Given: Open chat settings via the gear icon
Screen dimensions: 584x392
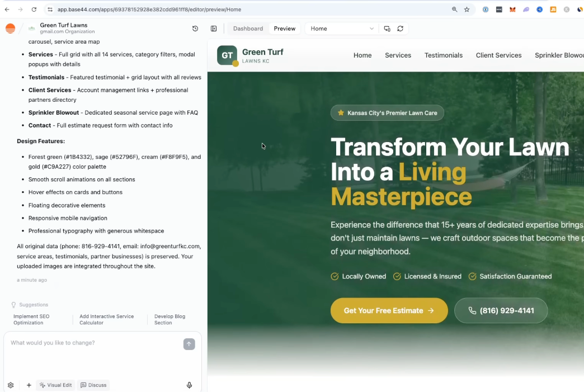Looking at the screenshot, I should pyautogui.click(x=11, y=385).
